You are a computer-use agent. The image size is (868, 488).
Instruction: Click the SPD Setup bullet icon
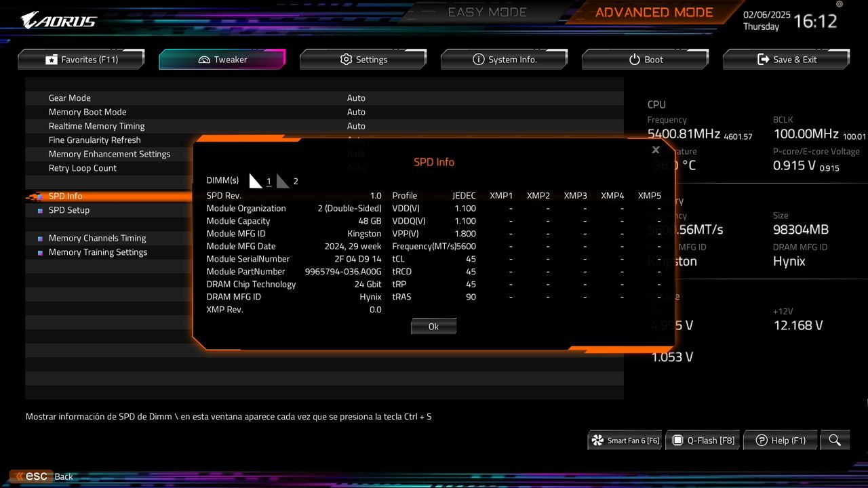coord(41,211)
